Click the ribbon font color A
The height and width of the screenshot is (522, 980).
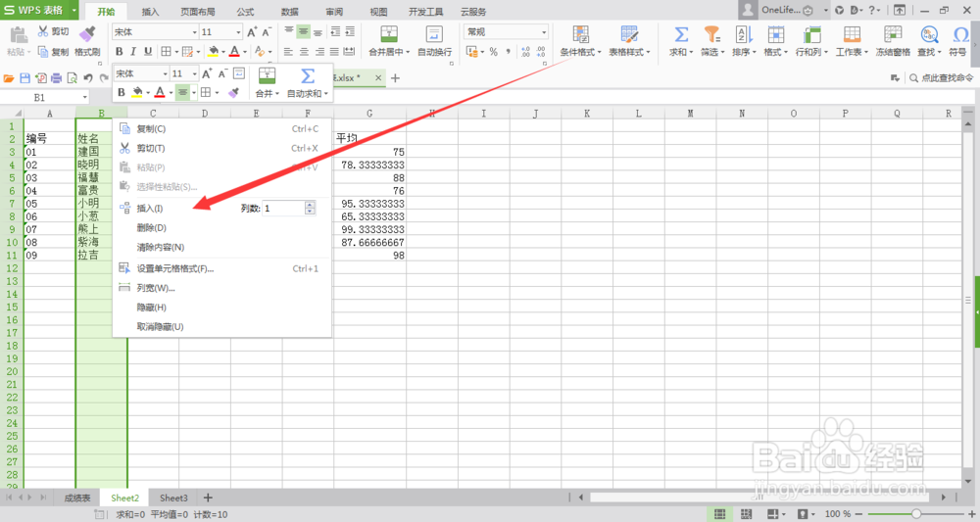[x=234, y=52]
